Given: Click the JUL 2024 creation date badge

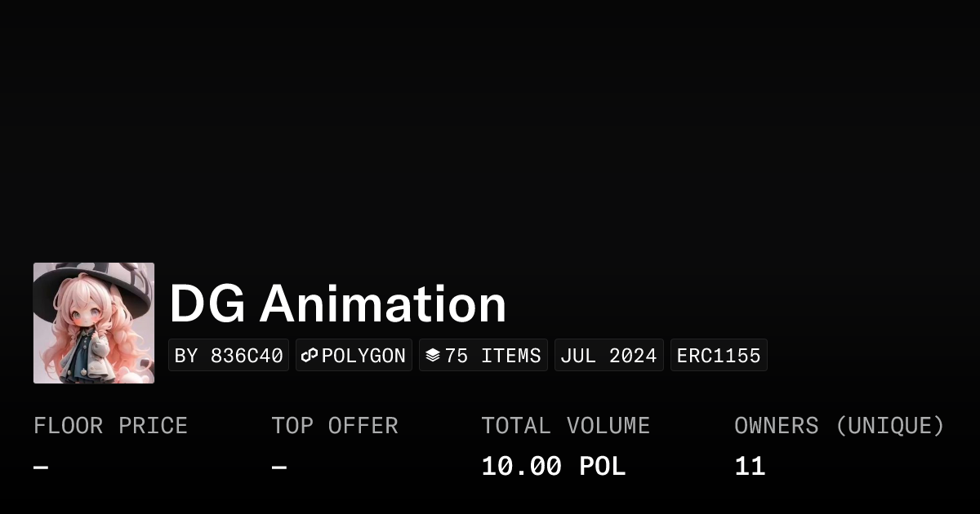Looking at the screenshot, I should 608,356.
